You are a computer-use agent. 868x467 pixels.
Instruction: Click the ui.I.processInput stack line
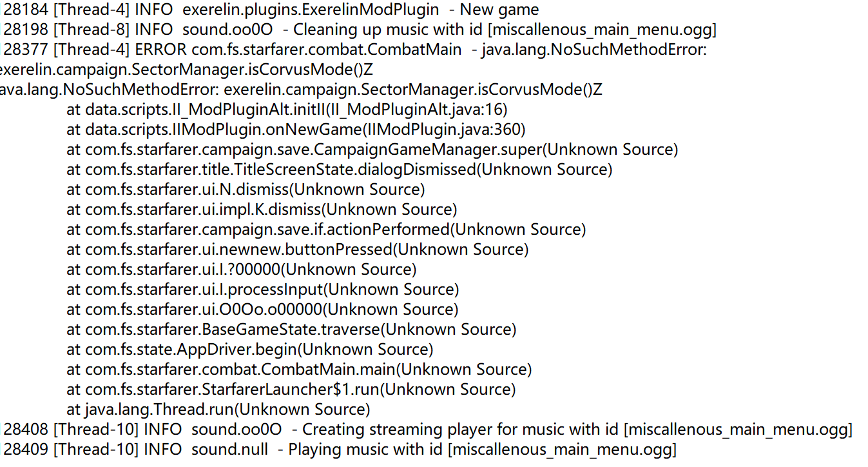[x=262, y=290]
